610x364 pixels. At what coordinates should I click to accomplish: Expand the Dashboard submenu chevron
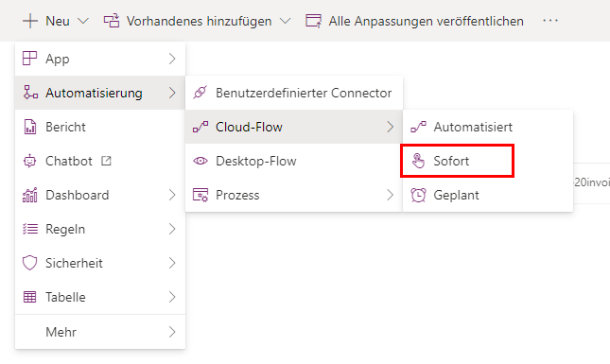(x=172, y=195)
